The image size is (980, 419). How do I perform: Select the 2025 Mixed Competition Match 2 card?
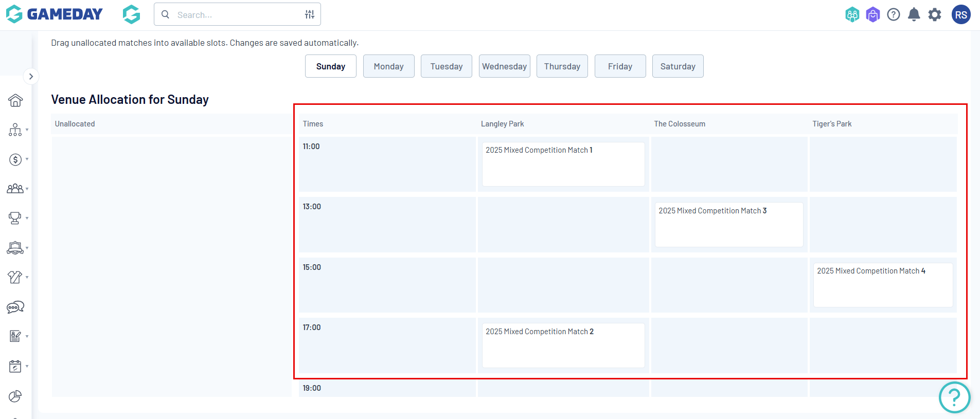click(563, 345)
